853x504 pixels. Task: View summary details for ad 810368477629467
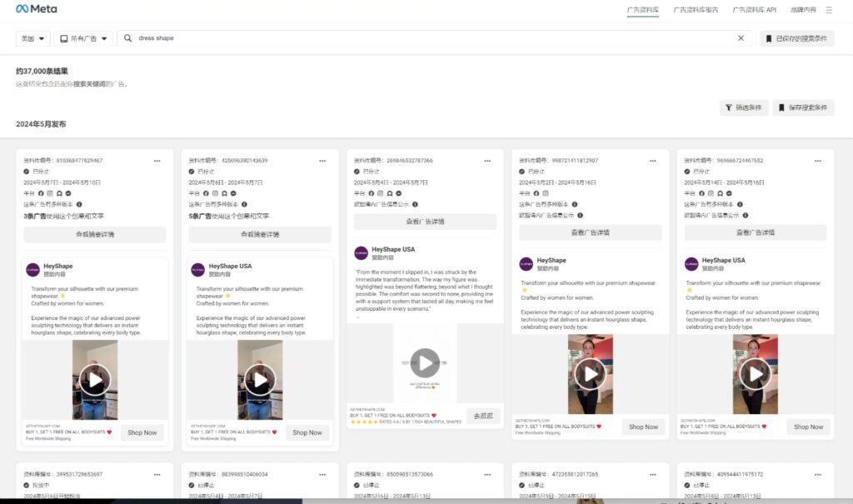(95, 235)
